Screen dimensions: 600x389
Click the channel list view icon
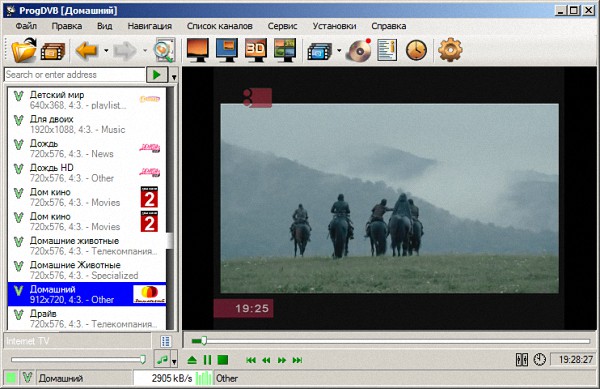pyautogui.click(x=166, y=341)
